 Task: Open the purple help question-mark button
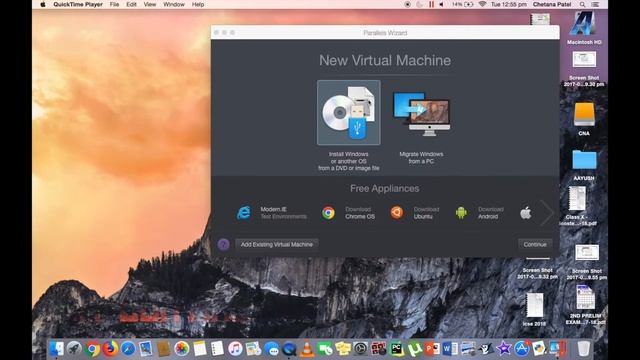pos(223,244)
